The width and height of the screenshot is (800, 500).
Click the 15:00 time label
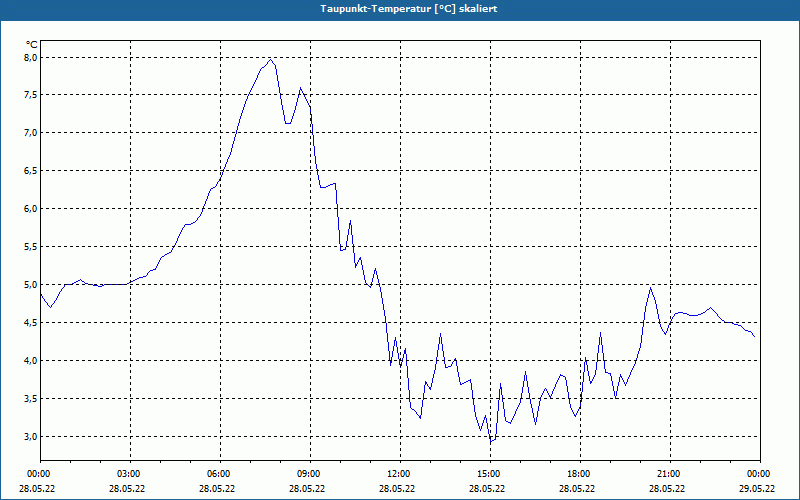pyautogui.click(x=490, y=474)
